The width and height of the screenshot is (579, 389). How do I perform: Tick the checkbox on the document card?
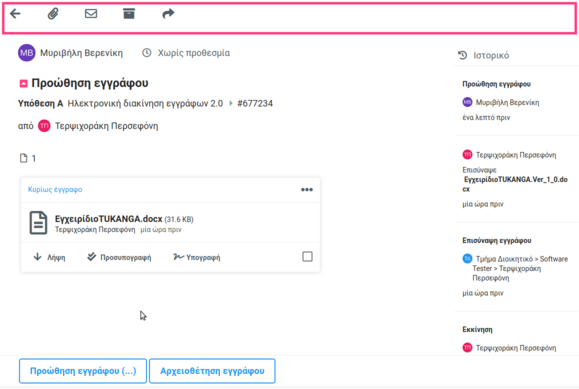[x=307, y=256]
